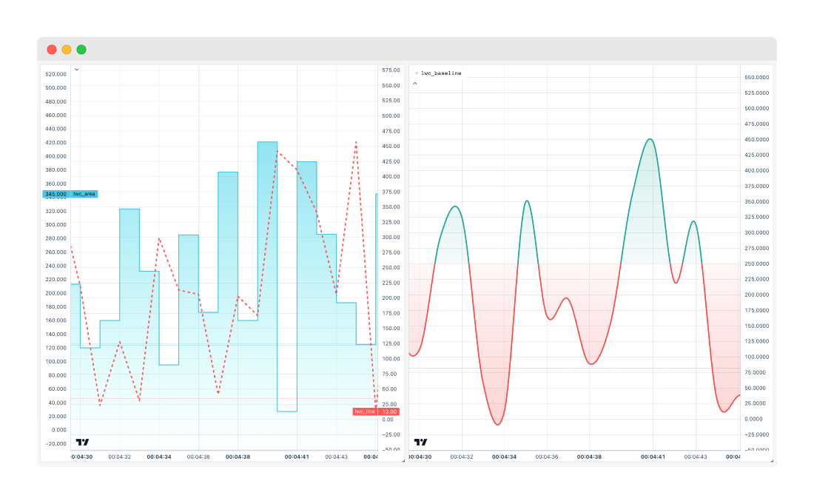The image size is (814, 504).
Task: Click the green macOS maximize window button
Action: 81,50
